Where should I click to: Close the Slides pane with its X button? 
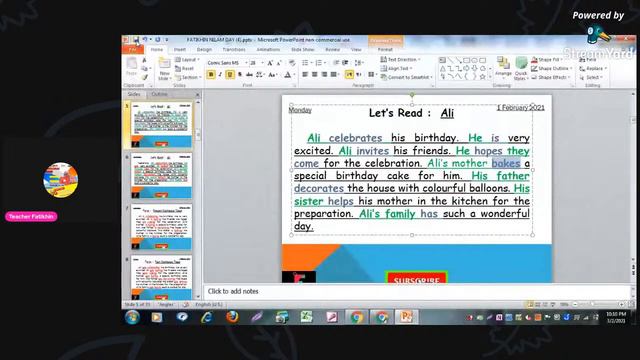pyautogui.click(x=198, y=95)
